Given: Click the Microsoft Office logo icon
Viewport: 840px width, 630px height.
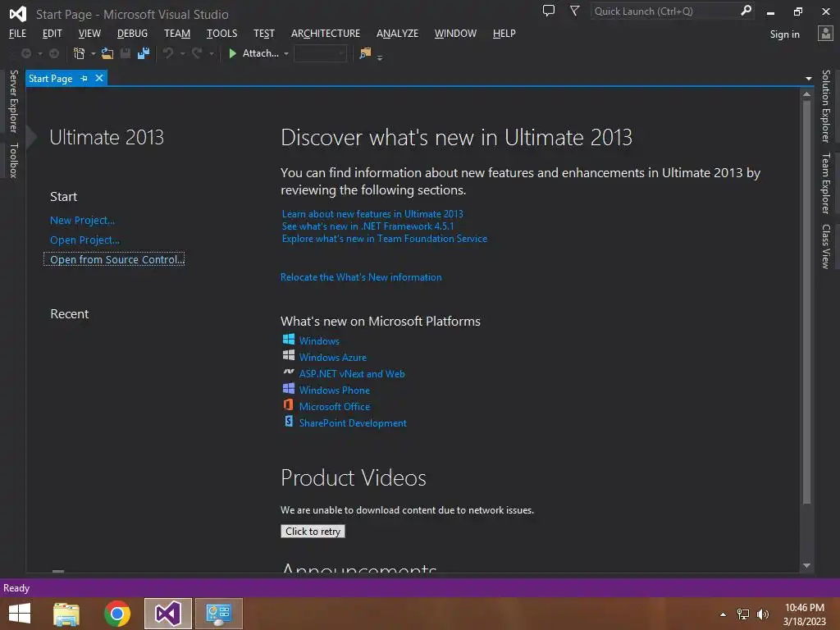Looking at the screenshot, I should [x=289, y=405].
